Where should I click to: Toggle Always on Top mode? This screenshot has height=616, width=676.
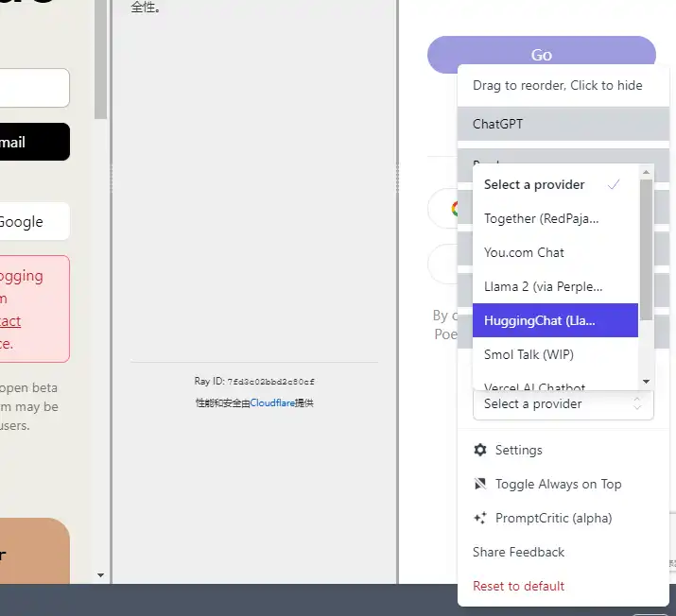coord(558,484)
